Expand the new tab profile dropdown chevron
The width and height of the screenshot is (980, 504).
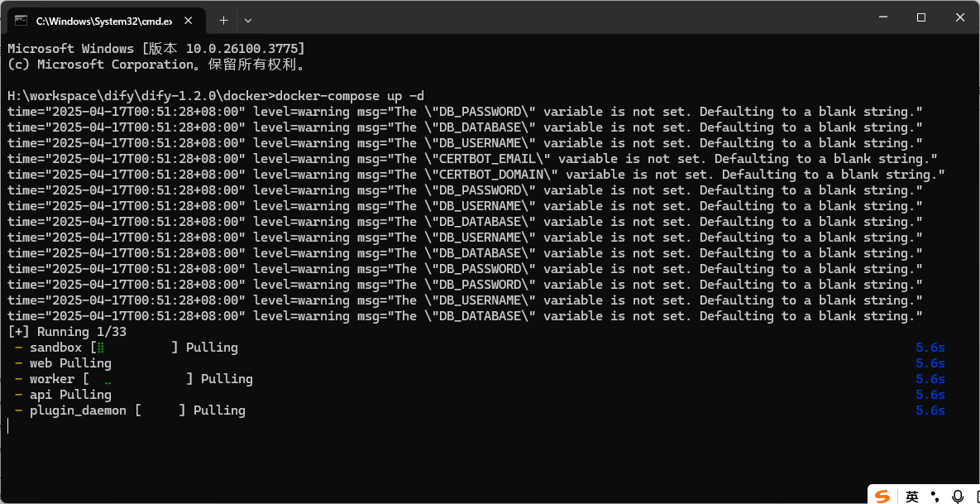click(248, 19)
